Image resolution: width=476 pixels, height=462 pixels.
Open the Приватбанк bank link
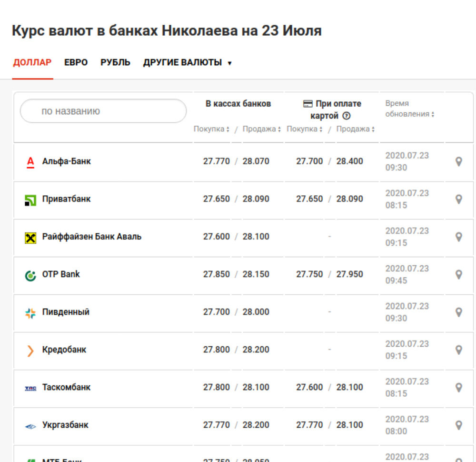pyautogui.click(x=66, y=199)
